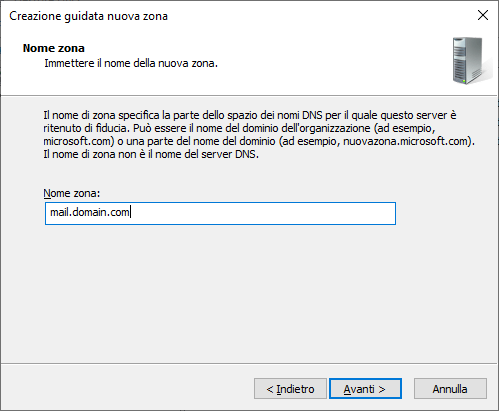Click the word DNS in first description line
Image resolution: width=499 pixels, height=411 pixels.
(x=312, y=115)
